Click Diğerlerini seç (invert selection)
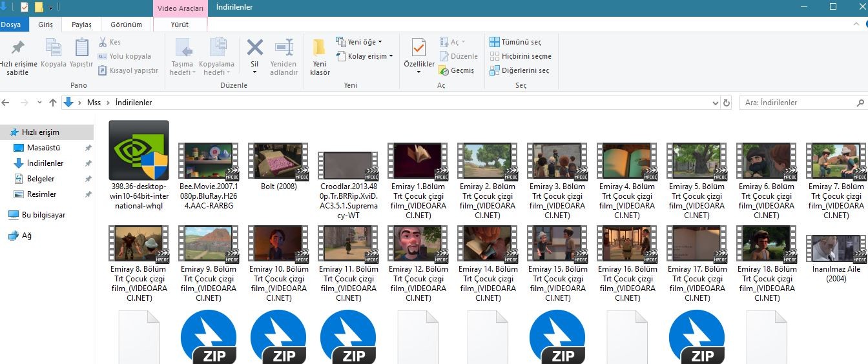 pyautogui.click(x=519, y=70)
